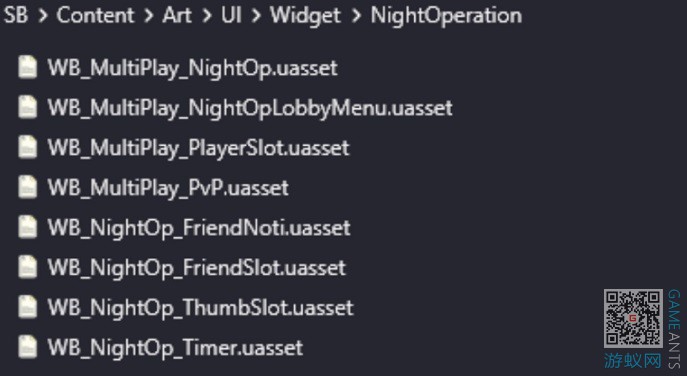Select the WB_MultiPlay_PlayerSlot.uasset file icon
The width and height of the screenshot is (687, 376).
[27, 148]
